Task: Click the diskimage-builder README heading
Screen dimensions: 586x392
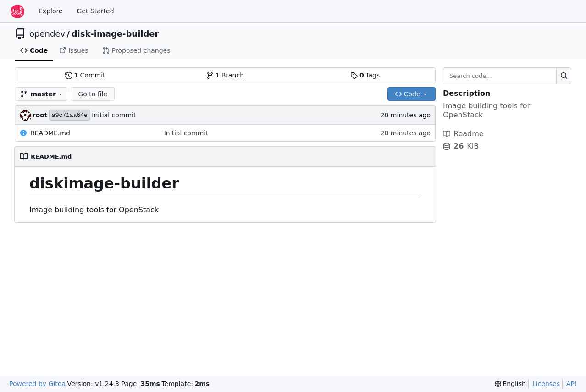Action: point(104,183)
